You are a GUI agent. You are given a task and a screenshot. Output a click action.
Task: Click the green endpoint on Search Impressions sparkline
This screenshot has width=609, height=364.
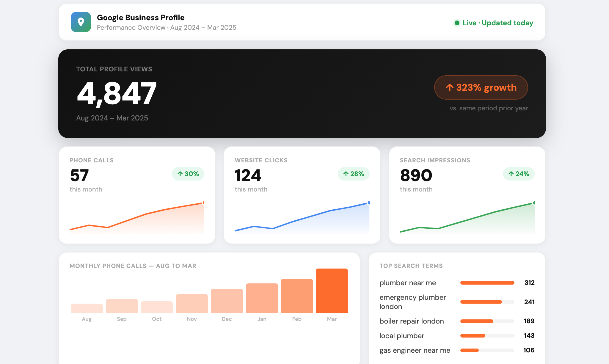[x=534, y=203]
